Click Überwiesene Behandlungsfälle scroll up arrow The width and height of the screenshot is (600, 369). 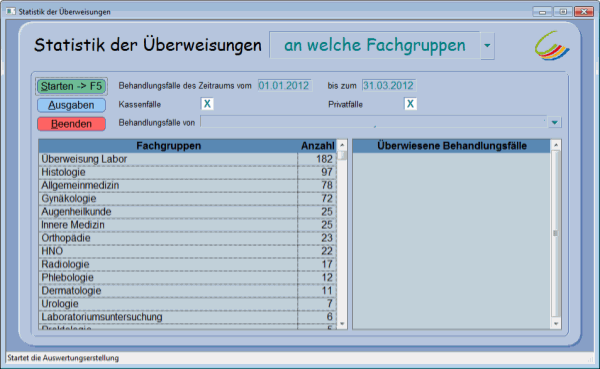[556, 145]
